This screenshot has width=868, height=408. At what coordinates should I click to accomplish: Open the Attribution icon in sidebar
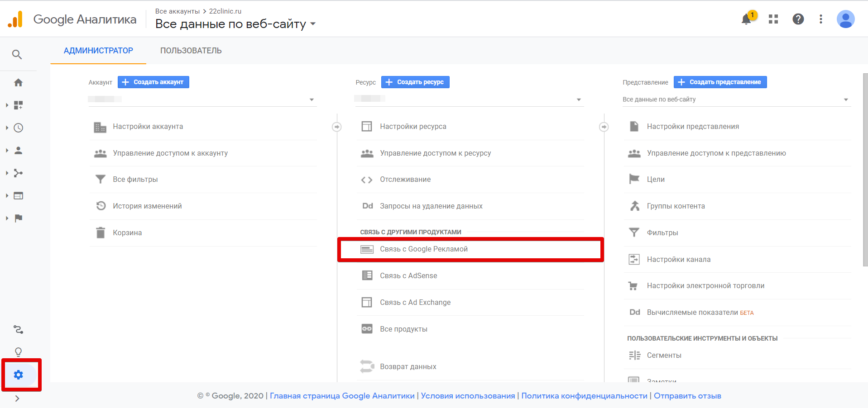click(x=18, y=329)
